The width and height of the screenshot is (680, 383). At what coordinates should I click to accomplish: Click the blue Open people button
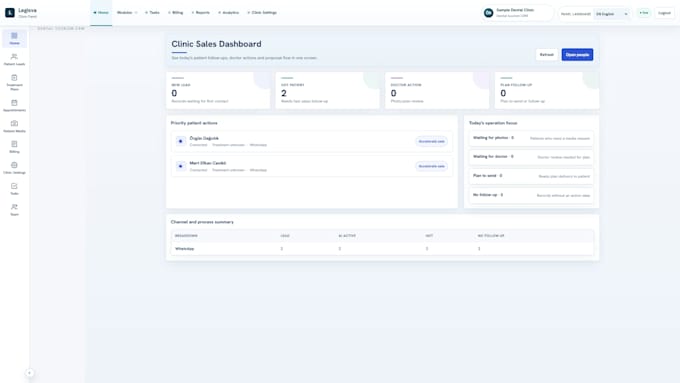point(577,55)
